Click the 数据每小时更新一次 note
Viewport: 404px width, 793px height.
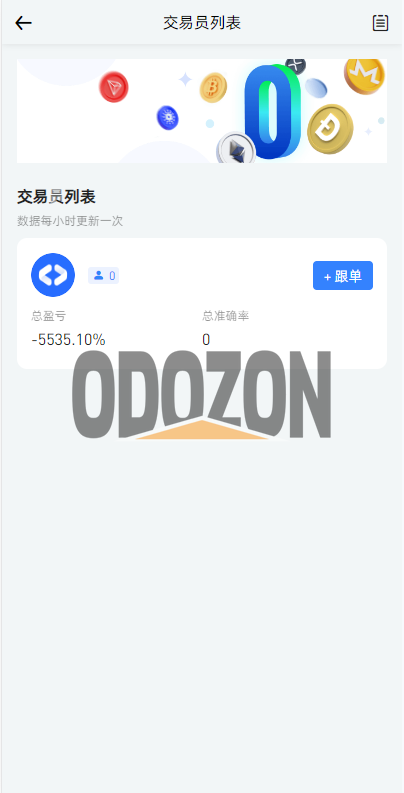[70, 221]
